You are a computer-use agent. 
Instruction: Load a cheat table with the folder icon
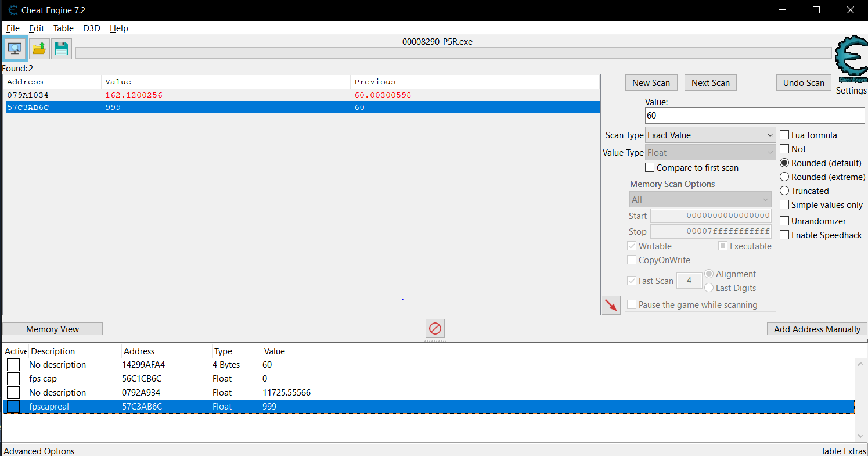point(39,49)
